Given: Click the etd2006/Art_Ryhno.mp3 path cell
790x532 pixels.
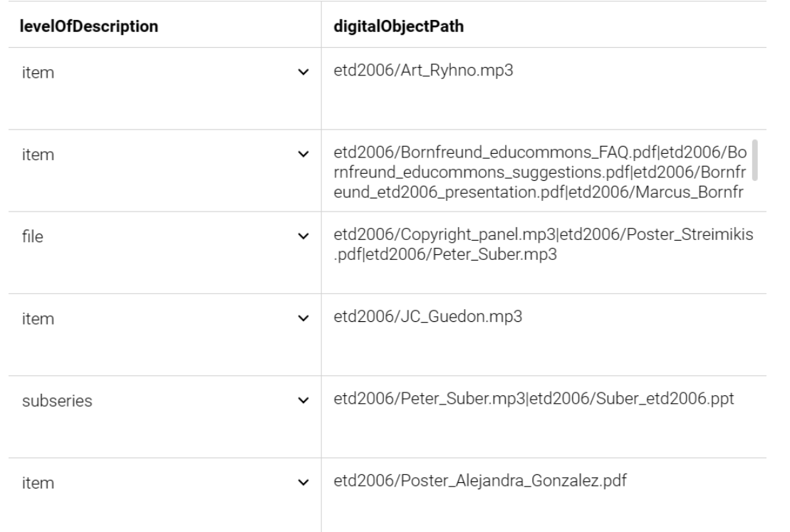Looking at the screenshot, I should (x=544, y=88).
